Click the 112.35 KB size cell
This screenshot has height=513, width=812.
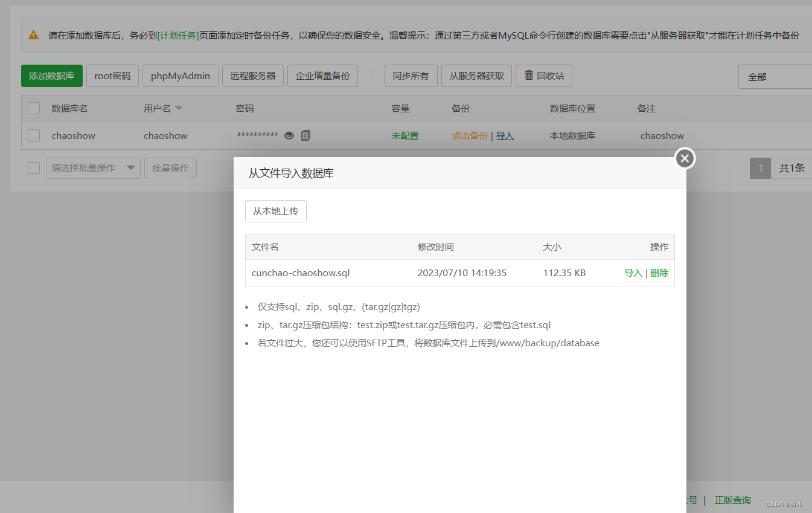pos(564,273)
